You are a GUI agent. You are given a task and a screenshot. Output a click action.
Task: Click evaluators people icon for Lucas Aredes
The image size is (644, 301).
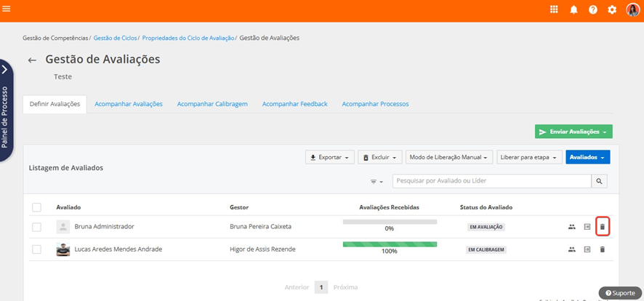[x=572, y=249]
